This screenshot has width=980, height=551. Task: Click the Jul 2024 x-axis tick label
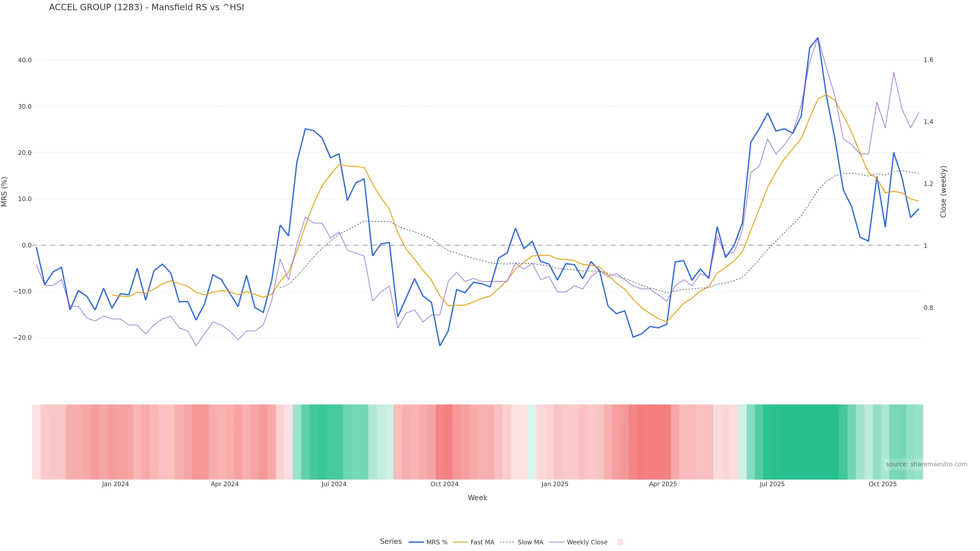(334, 484)
